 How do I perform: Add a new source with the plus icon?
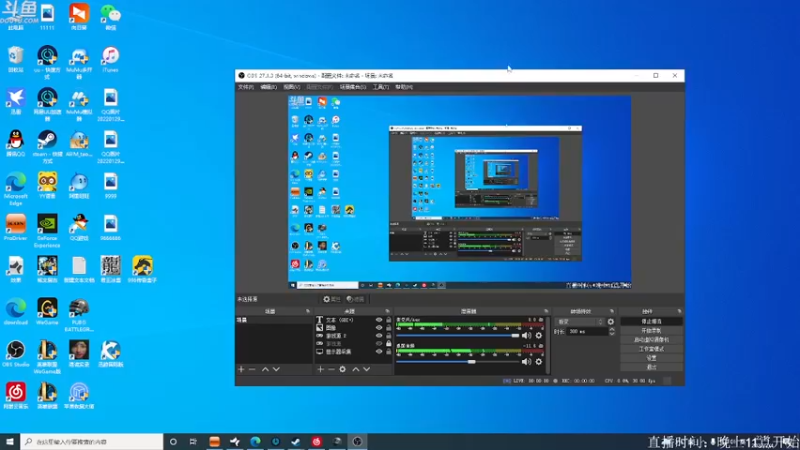click(320, 369)
